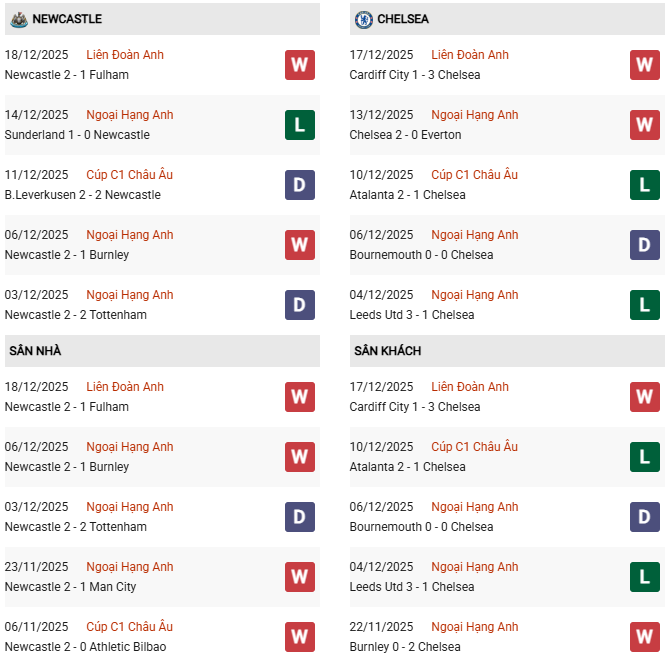Image resolution: width=666 pixels, height=661 pixels.
Task: Select the D badge for B.Leverkusen vs Newcastle
Action: (299, 185)
